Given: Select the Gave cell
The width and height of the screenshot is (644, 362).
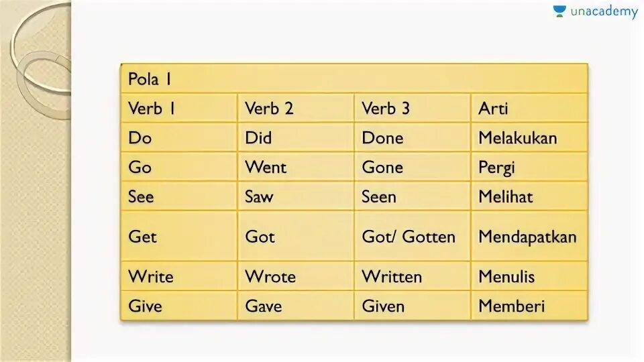Looking at the screenshot, I should pos(296,306).
